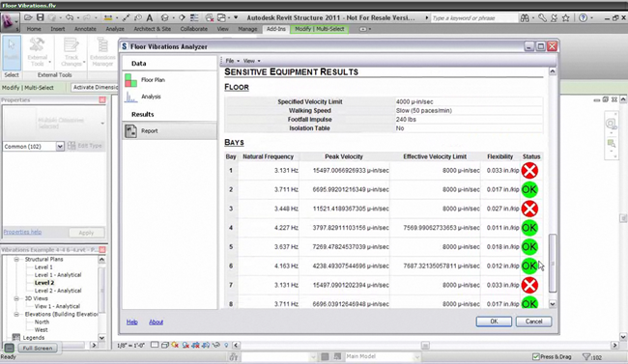
Task: Click the Switch Windows icon
Action: (221, 17)
